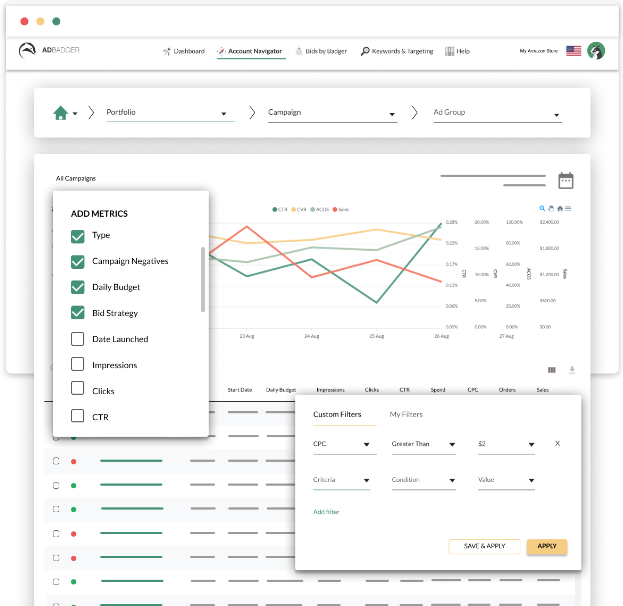The image size is (623, 606).
Task: Click the US flag marketplace icon
Action: coord(573,51)
